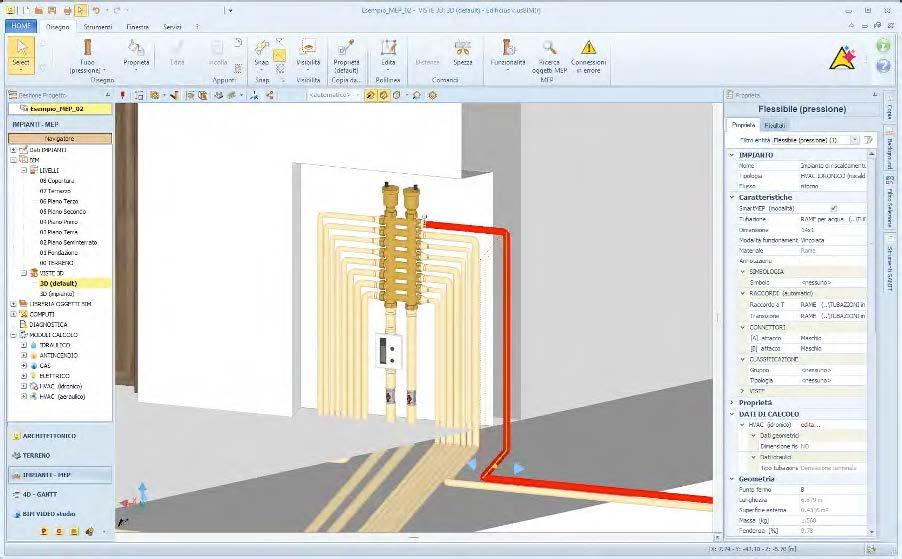Switch to the Strumenti ribbon tab
This screenshot has width=902, height=559.
pos(98,26)
